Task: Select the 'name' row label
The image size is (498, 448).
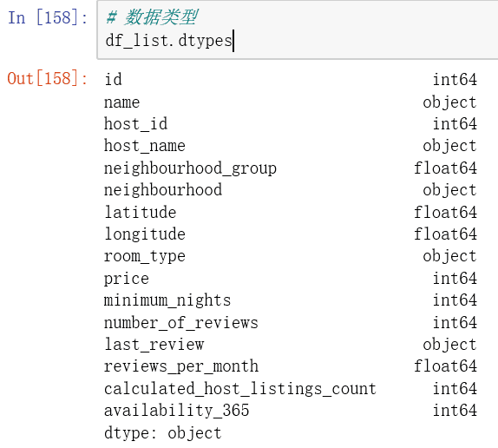Action: click(x=122, y=102)
